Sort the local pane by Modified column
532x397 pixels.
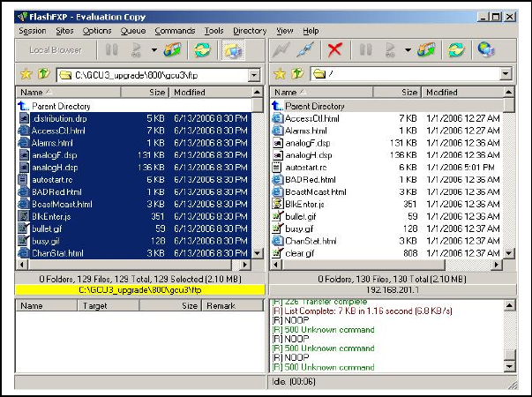211,93
